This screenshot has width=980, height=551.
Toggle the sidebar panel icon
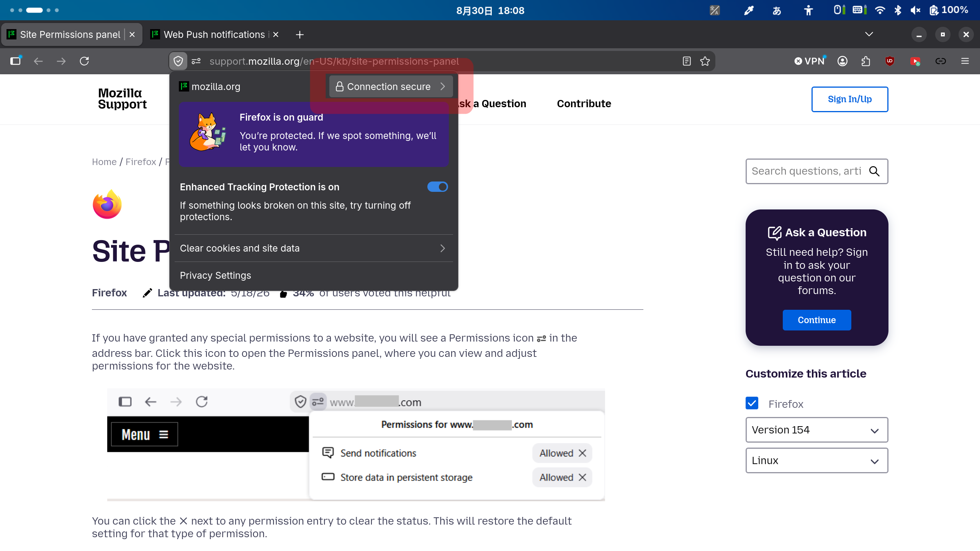[16, 61]
